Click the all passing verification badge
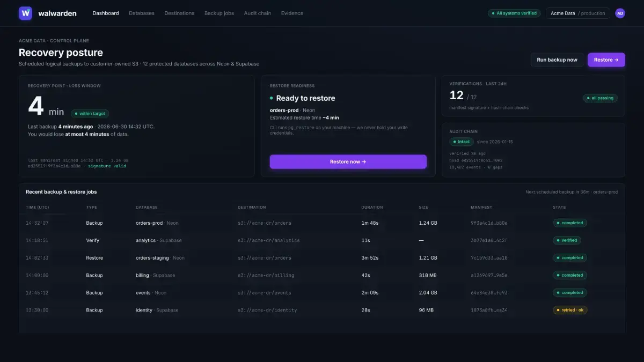Image resolution: width=644 pixels, height=362 pixels. click(601, 98)
